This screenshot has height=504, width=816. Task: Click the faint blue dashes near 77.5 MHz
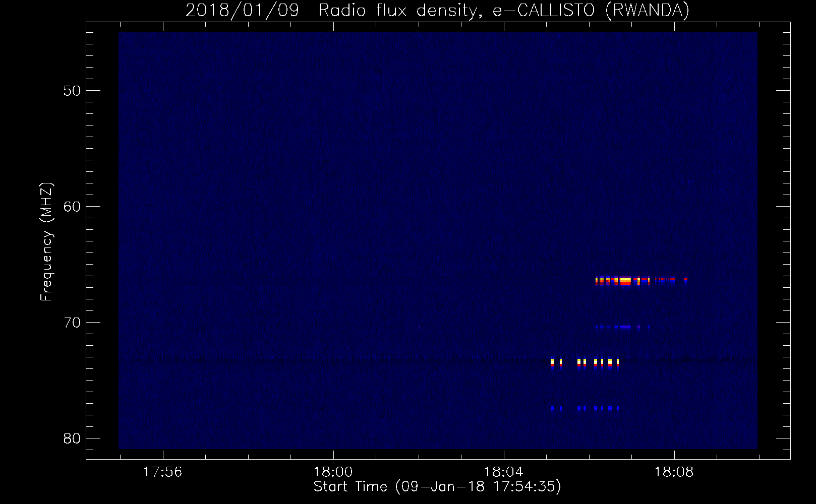(585, 408)
